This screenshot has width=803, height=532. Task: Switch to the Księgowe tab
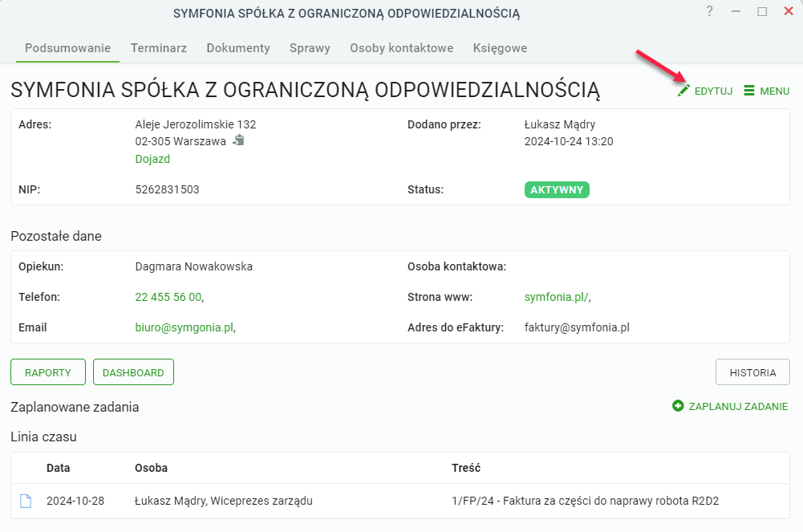click(x=501, y=48)
